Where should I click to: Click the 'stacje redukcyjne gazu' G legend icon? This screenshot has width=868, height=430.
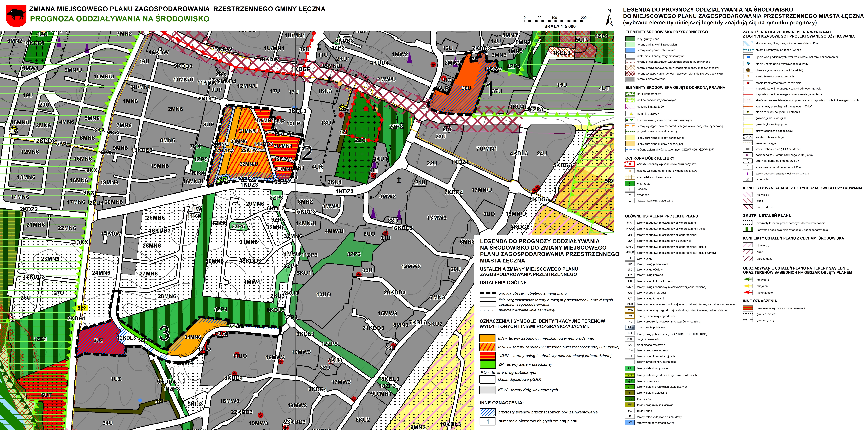(748, 112)
